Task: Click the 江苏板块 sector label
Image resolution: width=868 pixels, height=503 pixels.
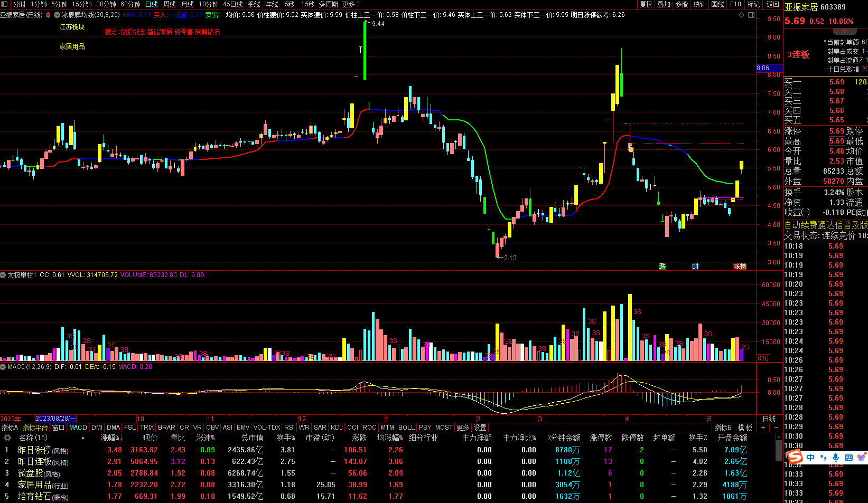Action: pos(72,27)
